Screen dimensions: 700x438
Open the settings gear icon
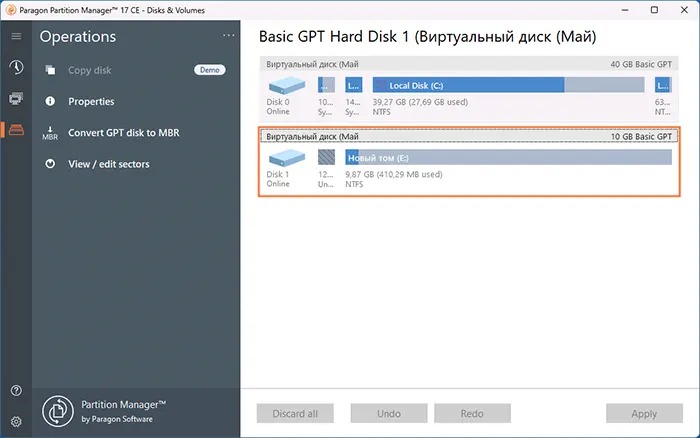point(16,421)
